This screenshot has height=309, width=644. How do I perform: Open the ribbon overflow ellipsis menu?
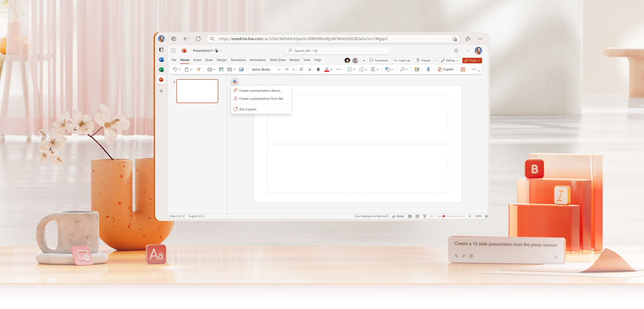point(474,70)
